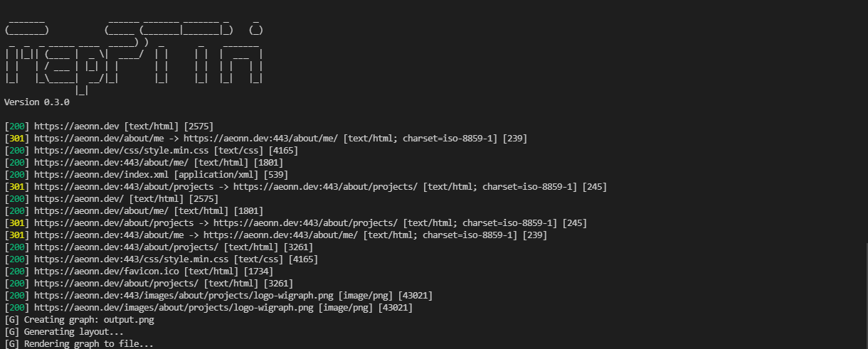Click redirect source https://aeonn.dev/about/projects without port
The image size is (868, 349).
[114, 223]
